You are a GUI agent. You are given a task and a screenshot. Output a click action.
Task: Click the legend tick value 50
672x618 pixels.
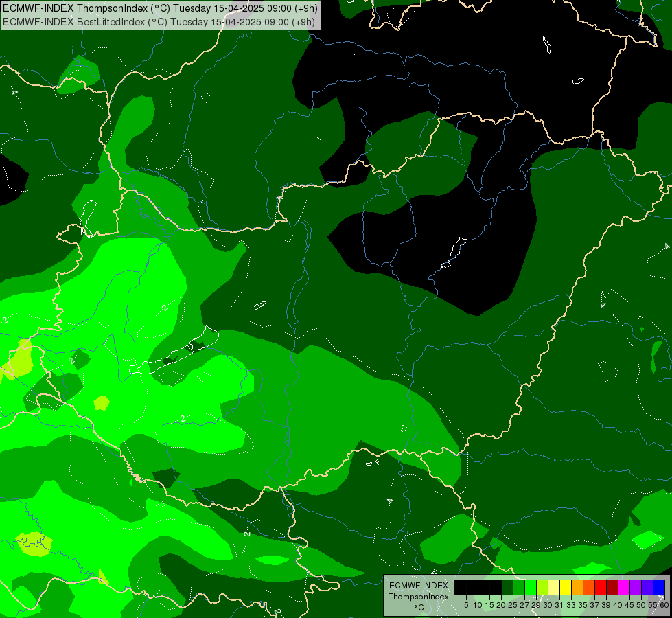641,605
